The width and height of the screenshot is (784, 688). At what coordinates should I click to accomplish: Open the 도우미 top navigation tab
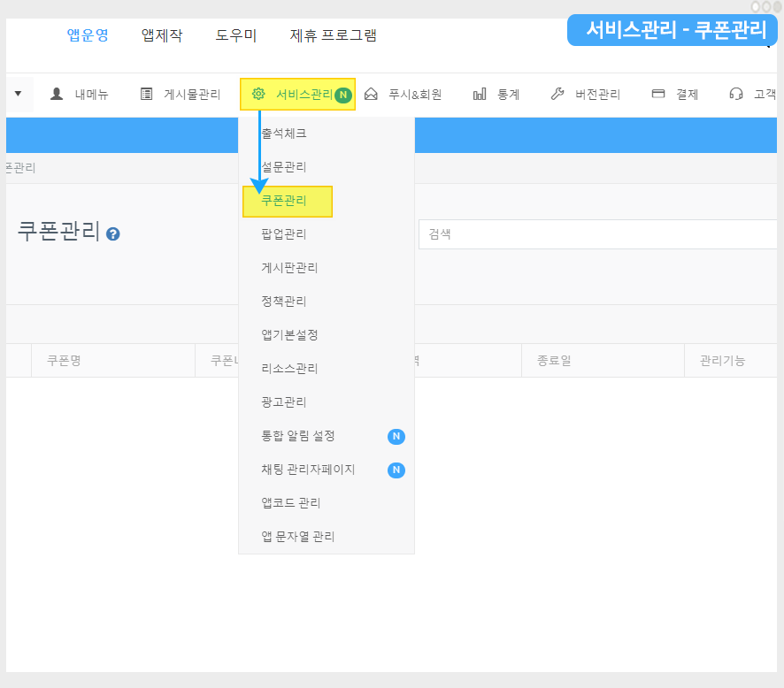(x=236, y=35)
